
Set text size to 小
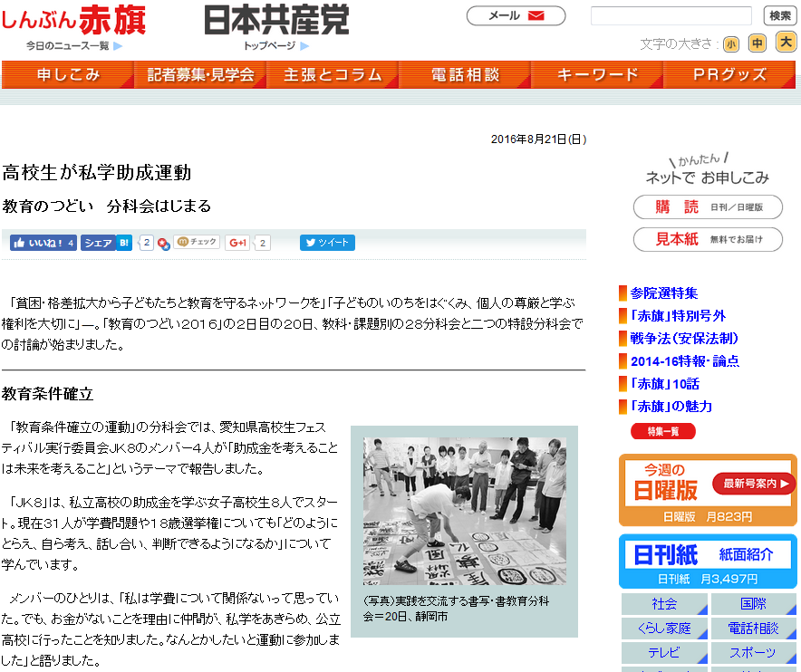point(731,44)
